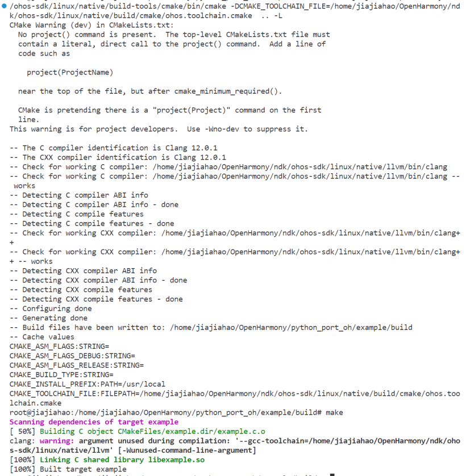The height and width of the screenshot is (476, 466).
Task: Click the green libexample.so text
Action: [176, 460]
